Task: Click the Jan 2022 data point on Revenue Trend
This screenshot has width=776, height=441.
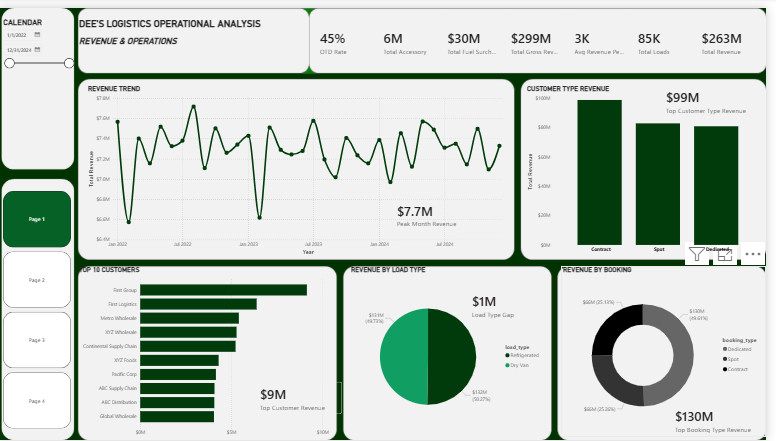Action: 117,121
